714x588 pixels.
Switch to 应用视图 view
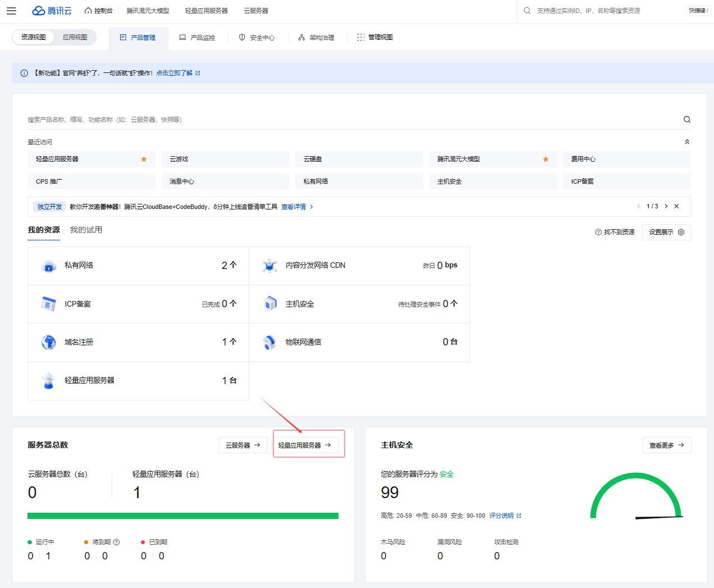tap(75, 37)
